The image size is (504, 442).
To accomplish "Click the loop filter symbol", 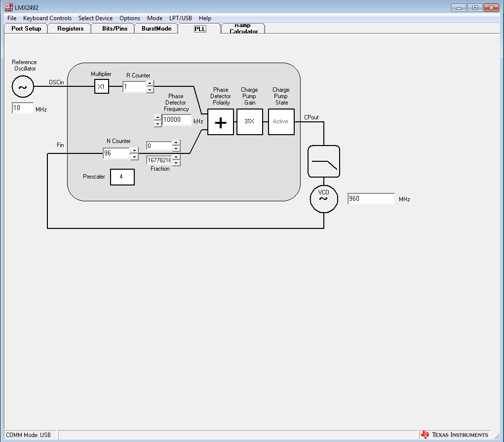I will [x=324, y=161].
